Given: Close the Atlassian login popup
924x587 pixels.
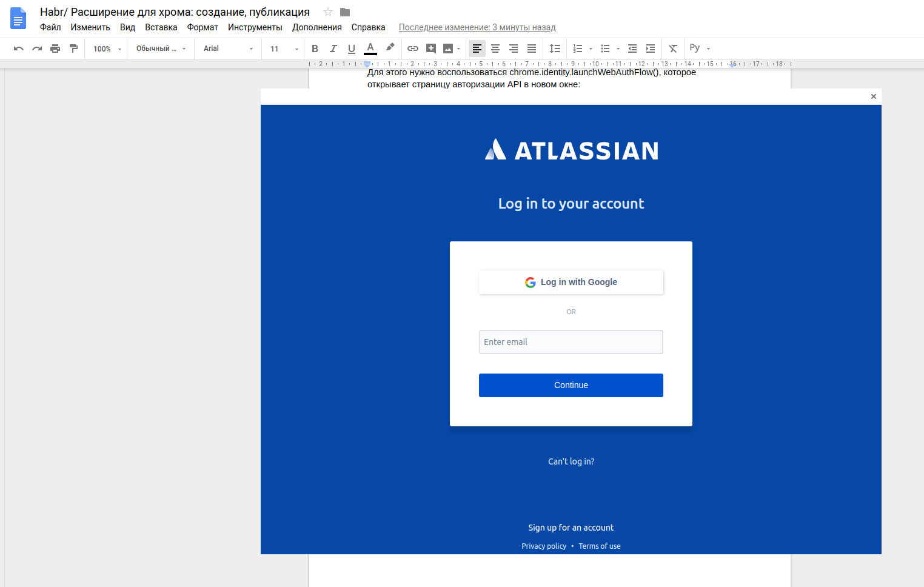Looking at the screenshot, I should pos(874,96).
